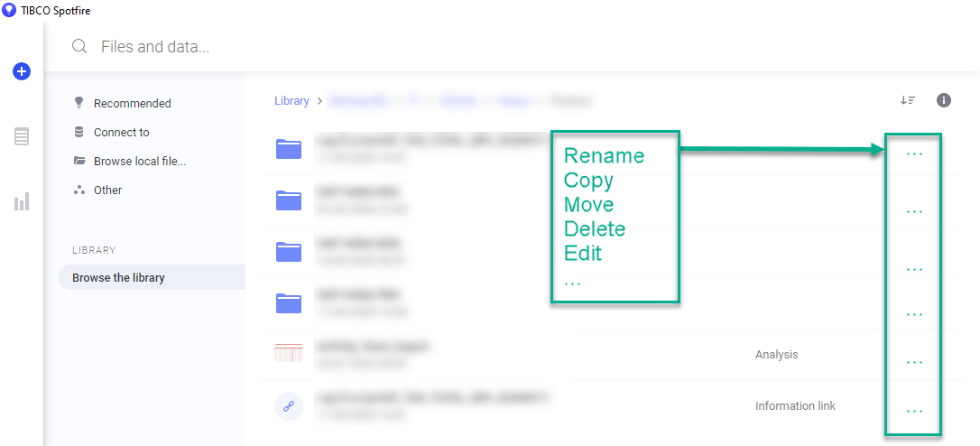
Task: Open the sort order options
Action: 908,100
